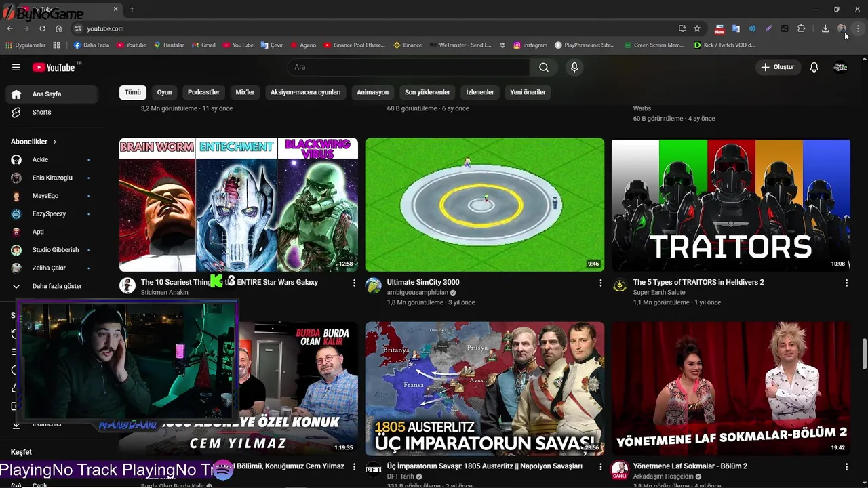The image size is (868, 488).
Task: Select the Yeni öneriler chip
Action: pyautogui.click(x=528, y=92)
